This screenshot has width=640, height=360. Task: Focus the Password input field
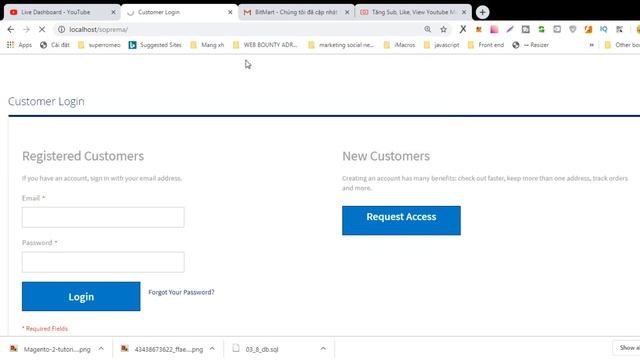(103, 262)
